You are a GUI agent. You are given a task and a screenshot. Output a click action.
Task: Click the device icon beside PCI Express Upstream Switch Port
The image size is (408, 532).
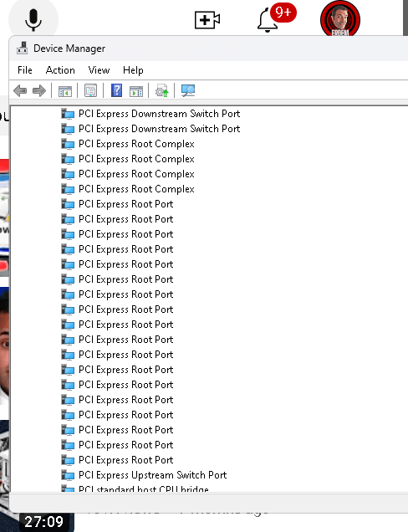68,475
